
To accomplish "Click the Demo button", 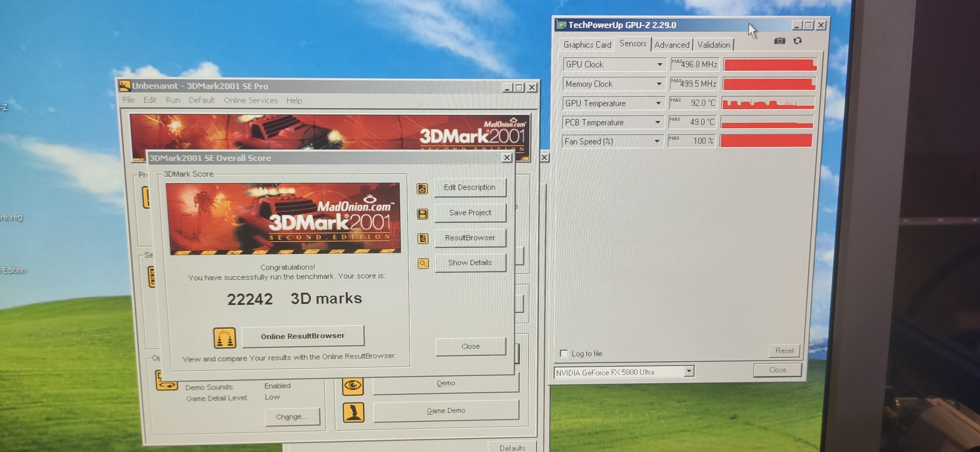I will 446,383.
